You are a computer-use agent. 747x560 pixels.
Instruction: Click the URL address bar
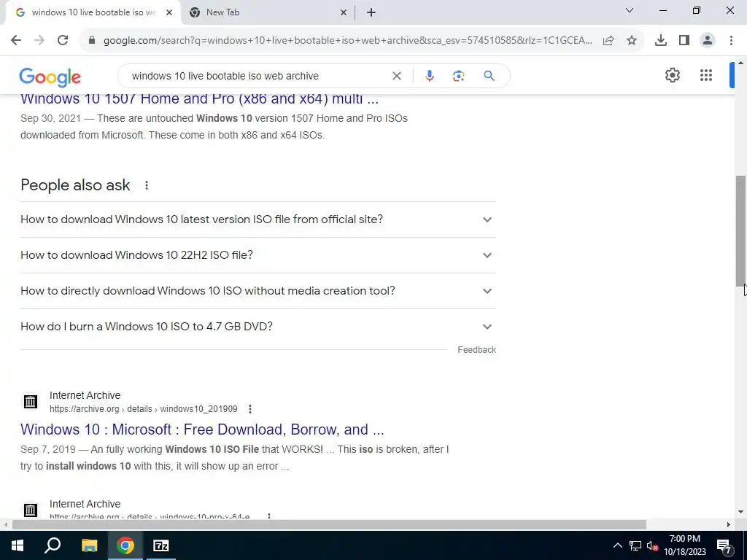click(x=348, y=41)
